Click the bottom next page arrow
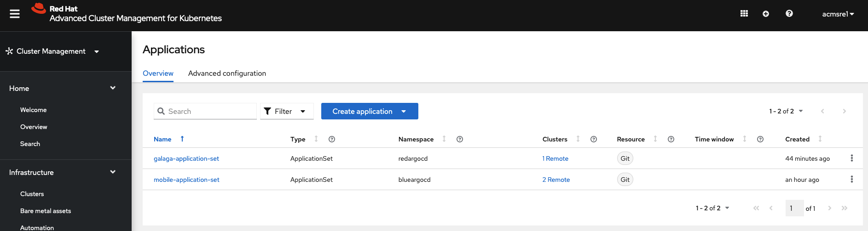This screenshot has height=231, width=868. point(830,208)
